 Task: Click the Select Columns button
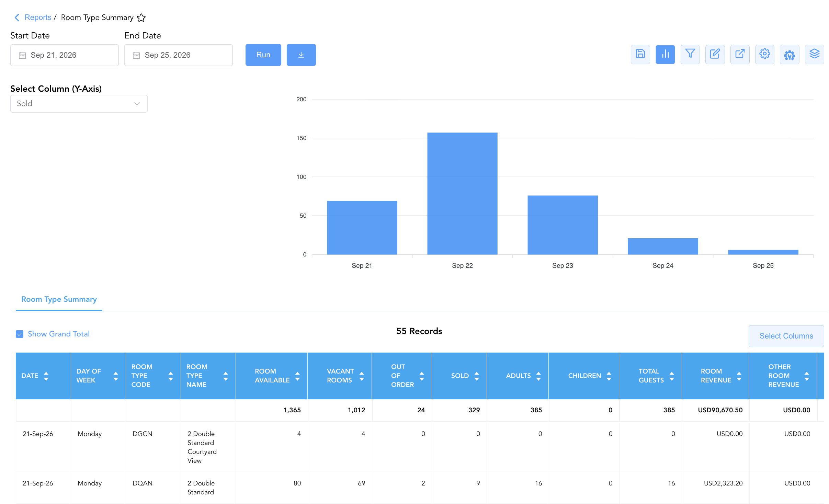click(x=786, y=336)
